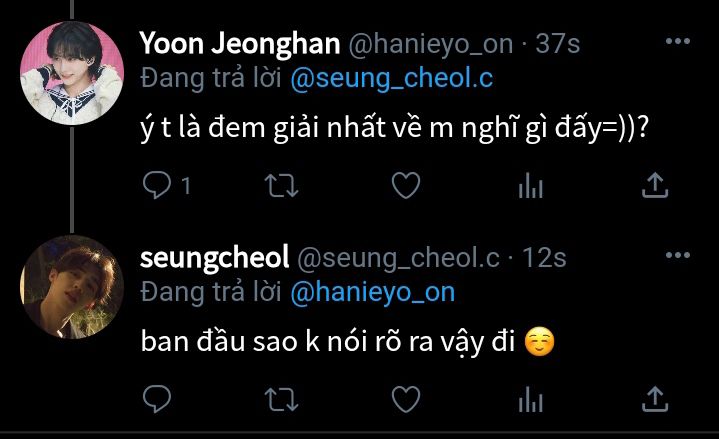The image size is (719, 439).
Task: Retweet Yoon Jeonghan's tweet
Action: (282, 185)
